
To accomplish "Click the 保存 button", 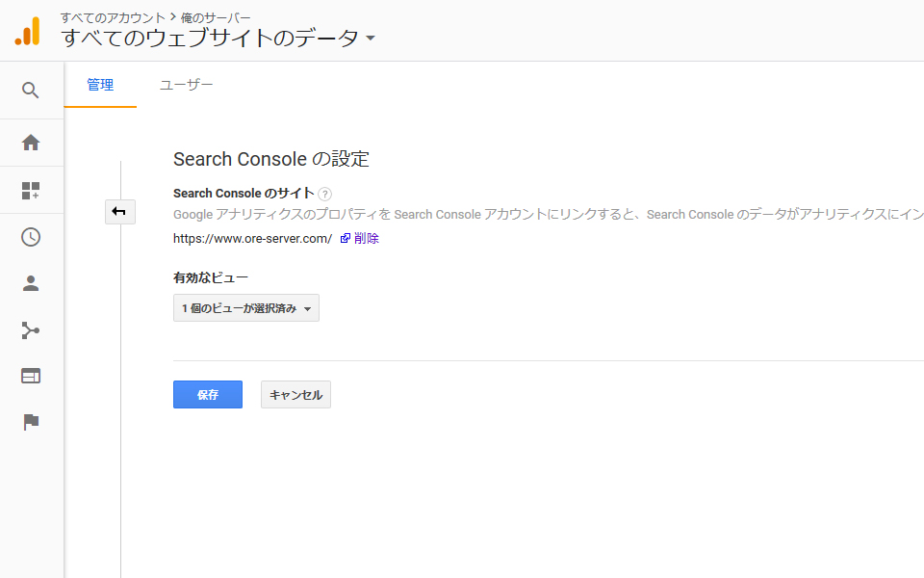I will 208,395.
